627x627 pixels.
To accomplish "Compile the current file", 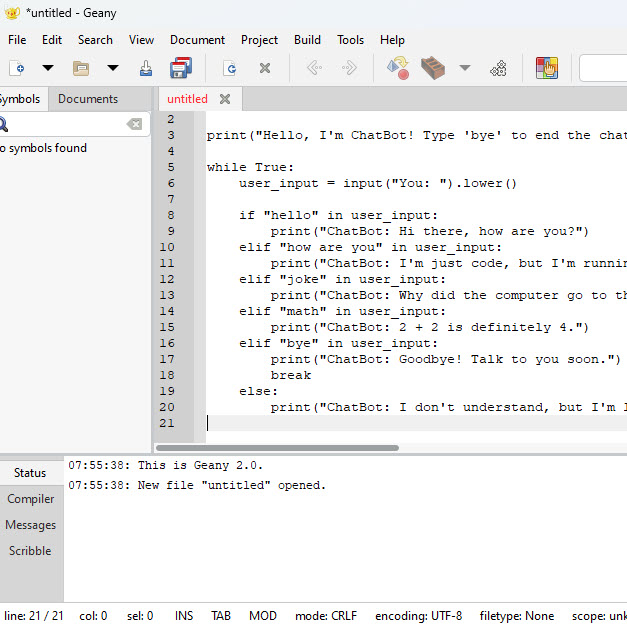I will tap(398, 68).
